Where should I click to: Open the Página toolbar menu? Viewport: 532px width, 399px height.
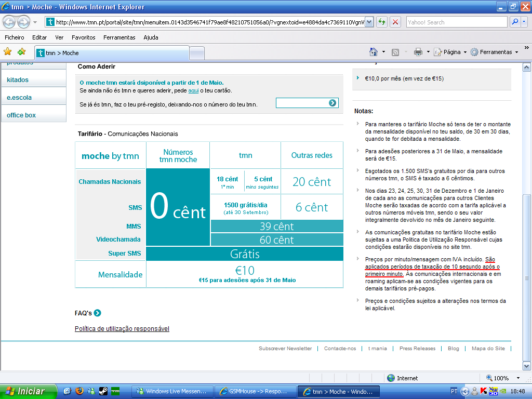point(450,52)
